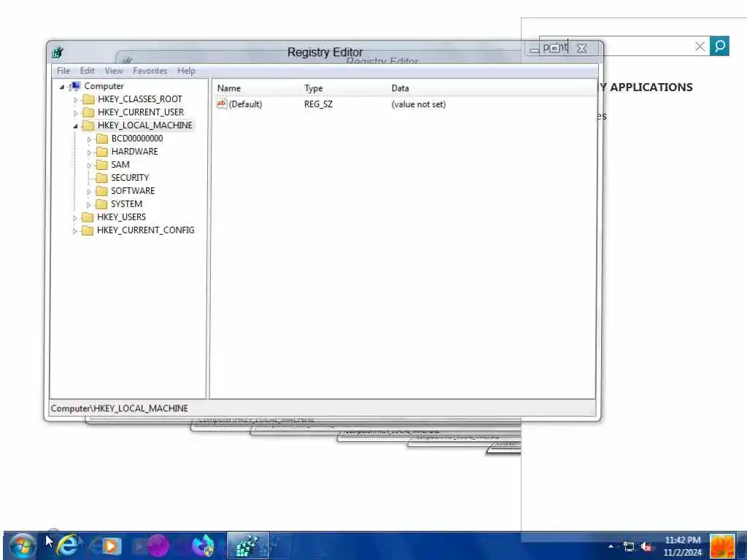747x560 pixels.
Task: Select the Computer root icon in tree
Action: tap(75, 86)
